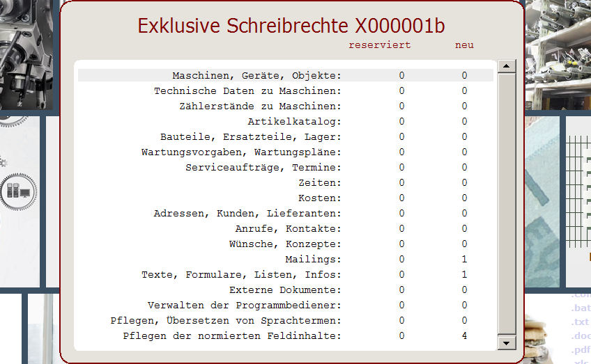
Task: Select the 'Mailings:' row
Action: click(x=285, y=260)
